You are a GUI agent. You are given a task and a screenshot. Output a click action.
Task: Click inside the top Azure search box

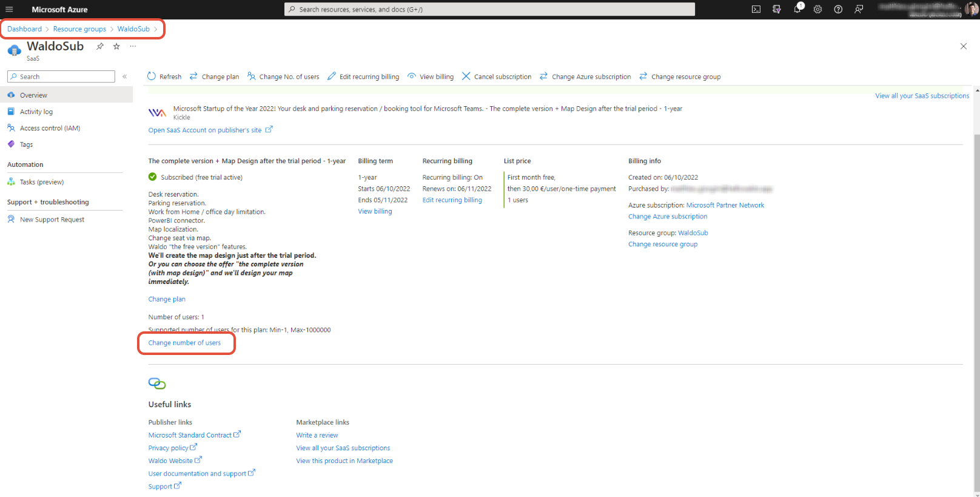tap(489, 9)
